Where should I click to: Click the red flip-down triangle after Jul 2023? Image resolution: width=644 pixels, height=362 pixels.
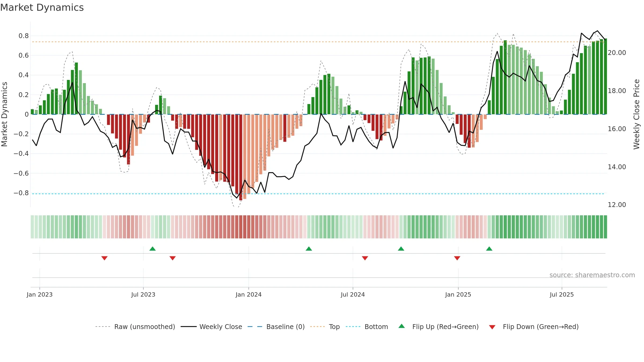point(173,258)
